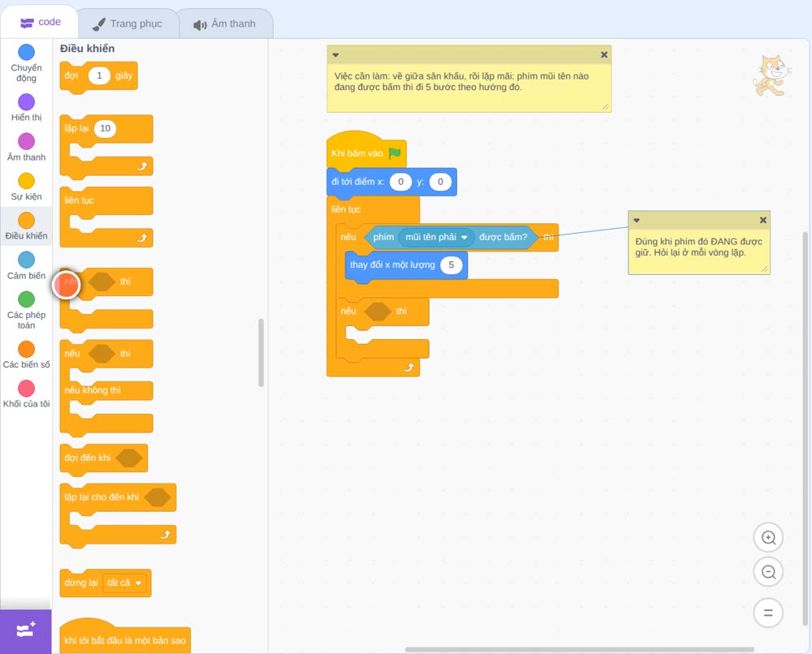Select the Điều khiển category
Screen dimensions: 812x654
26,226
